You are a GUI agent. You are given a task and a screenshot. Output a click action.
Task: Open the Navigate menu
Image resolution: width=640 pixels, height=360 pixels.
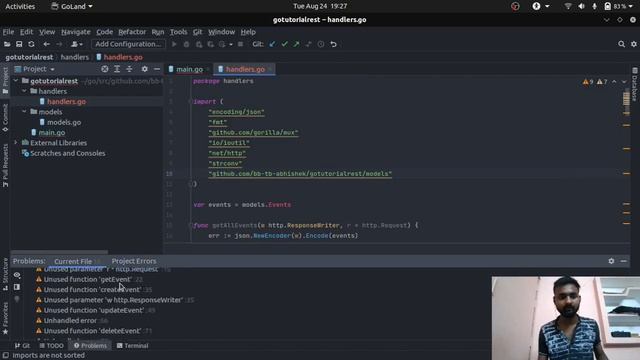[76, 32]
